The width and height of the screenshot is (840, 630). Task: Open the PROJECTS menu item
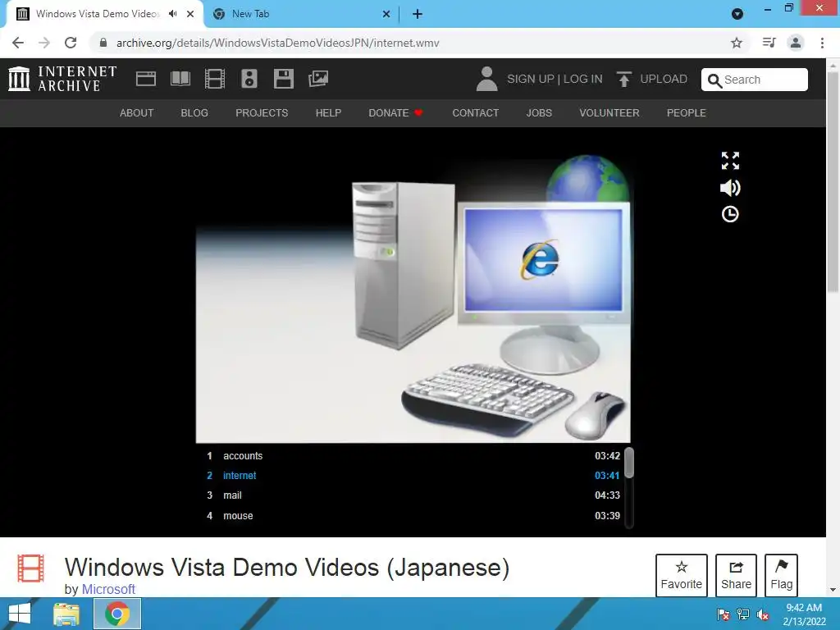point(262,113)
